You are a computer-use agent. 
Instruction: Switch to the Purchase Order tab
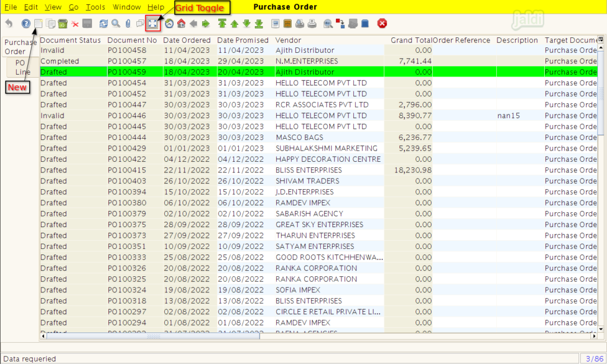(x=20, y=47)
